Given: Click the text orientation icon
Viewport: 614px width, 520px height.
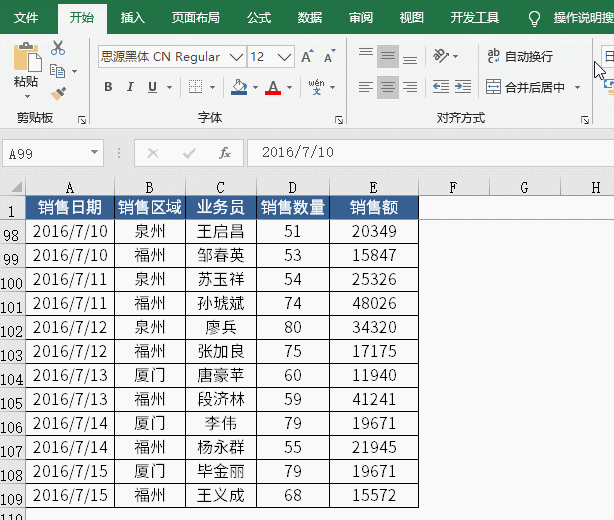Looking at the screenshot, I should click(x=441, y=56).
